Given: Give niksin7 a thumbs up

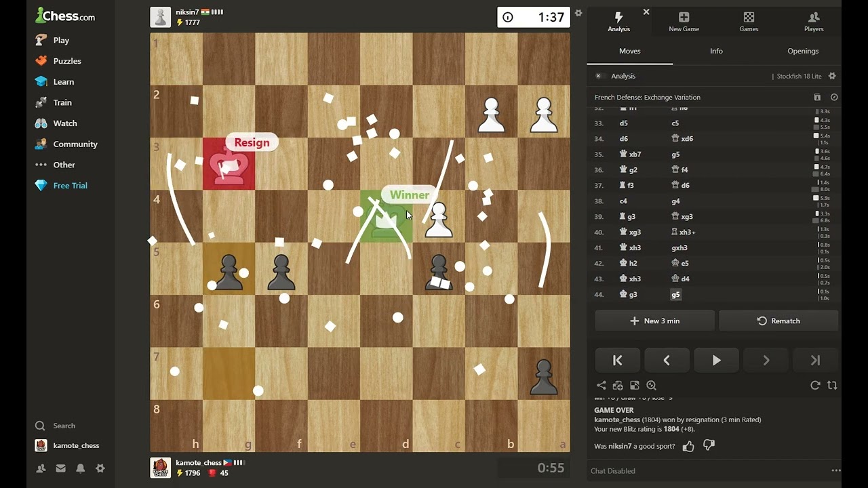Looking at the screenshot, I should click(689, 446).
